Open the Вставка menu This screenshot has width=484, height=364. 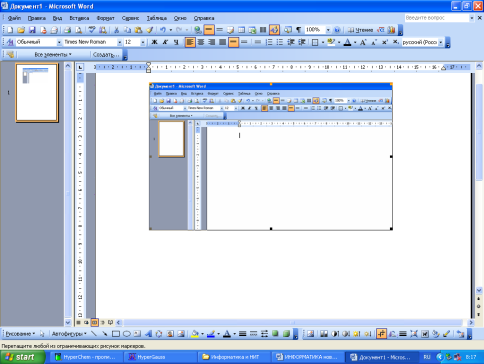(x=79, y=18)
